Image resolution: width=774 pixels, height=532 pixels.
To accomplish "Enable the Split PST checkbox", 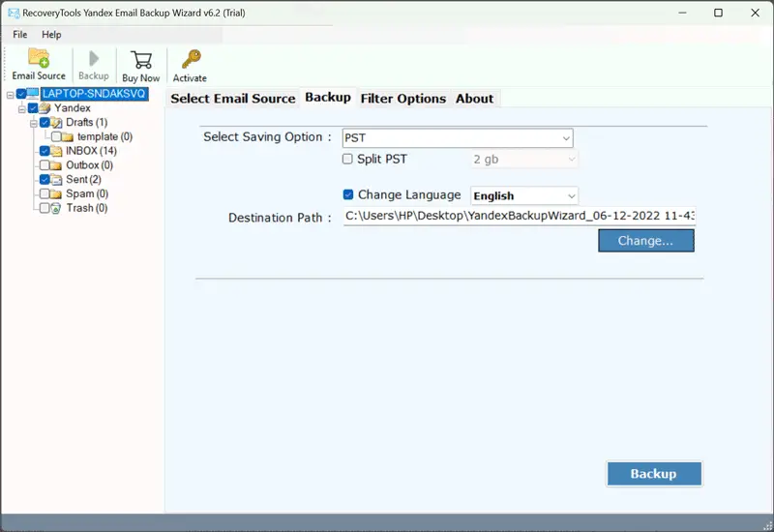I will click(x=348, y=159).
